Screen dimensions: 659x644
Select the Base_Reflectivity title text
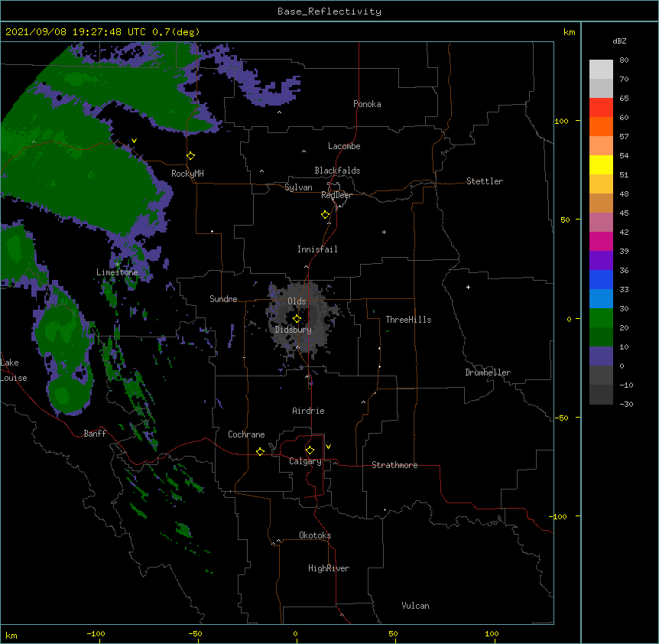329,11
